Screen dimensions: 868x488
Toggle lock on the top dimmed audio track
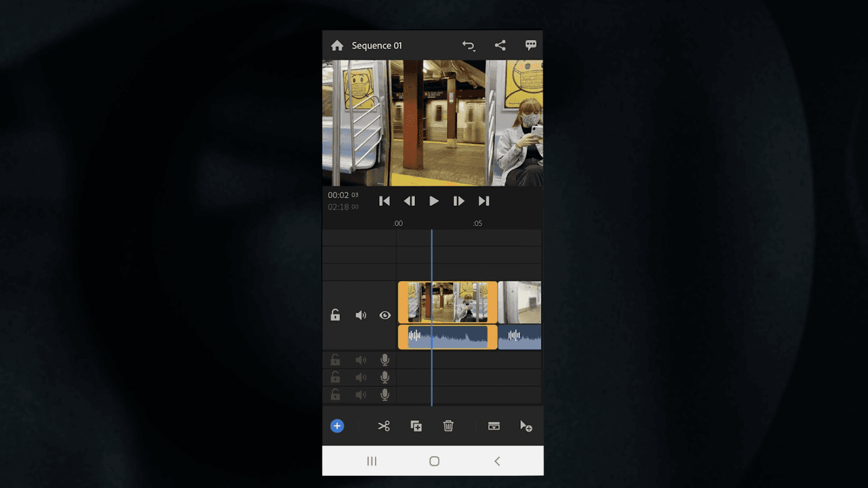pos(335,360)
